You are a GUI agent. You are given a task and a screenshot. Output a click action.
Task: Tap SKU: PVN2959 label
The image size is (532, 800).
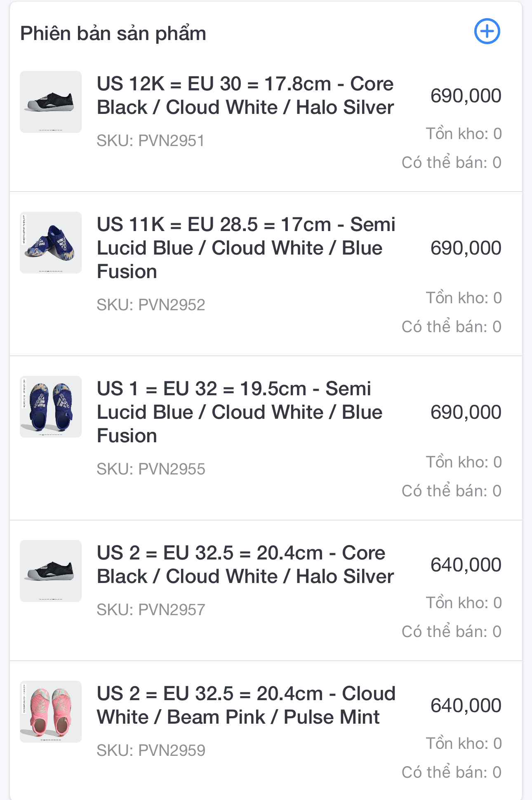coord(151,750)
